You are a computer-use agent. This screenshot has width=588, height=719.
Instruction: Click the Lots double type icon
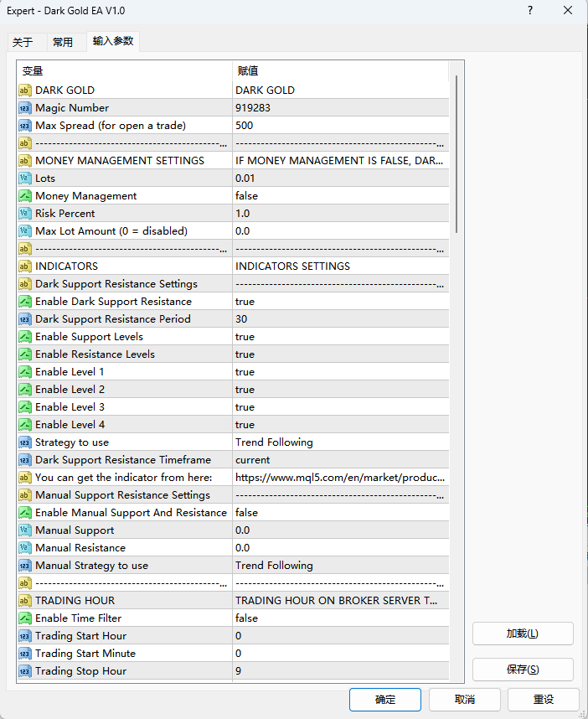click(x=24, y=178)
